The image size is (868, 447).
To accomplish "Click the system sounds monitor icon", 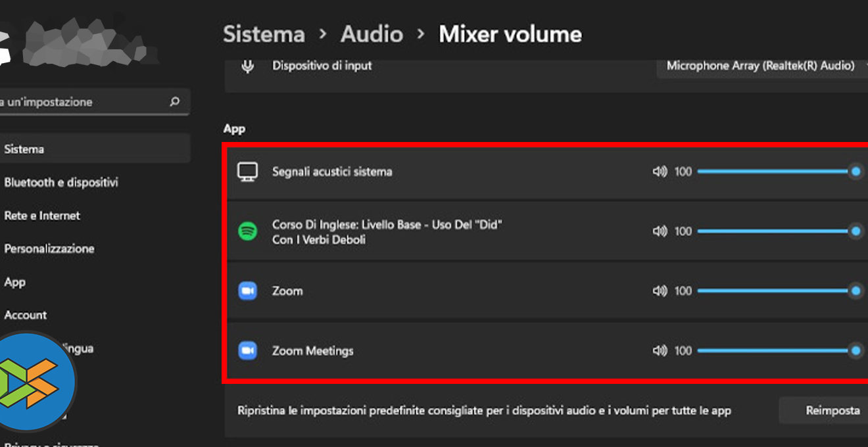I will tap(247, 172).
